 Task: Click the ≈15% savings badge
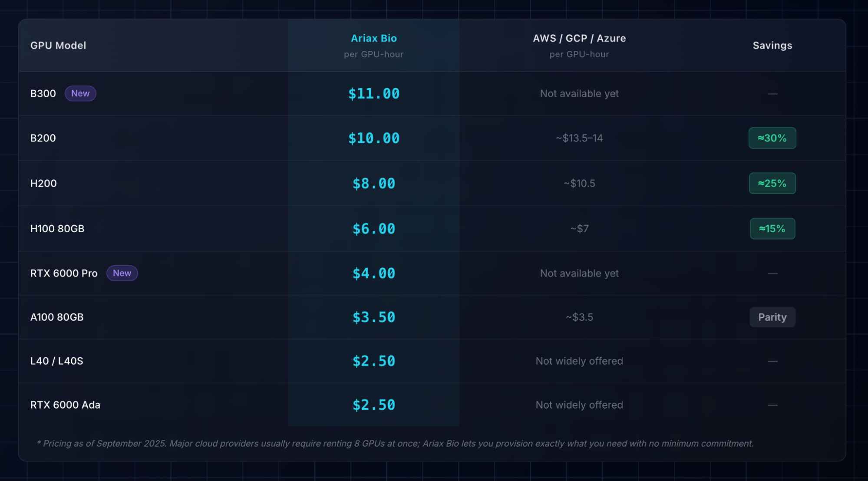[x=772, y=228]
